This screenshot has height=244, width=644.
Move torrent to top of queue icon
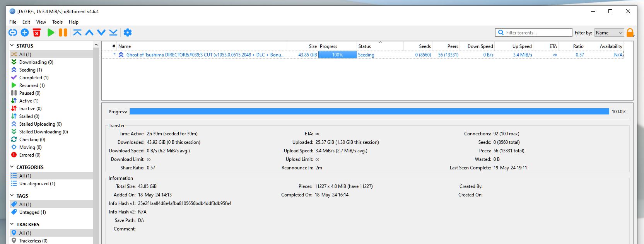(77, 33)
